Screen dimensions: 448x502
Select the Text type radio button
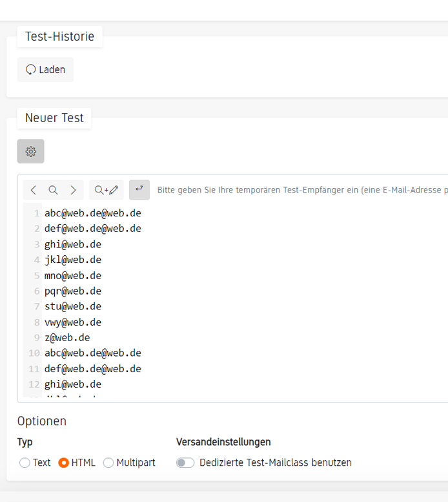coord(25,463)
